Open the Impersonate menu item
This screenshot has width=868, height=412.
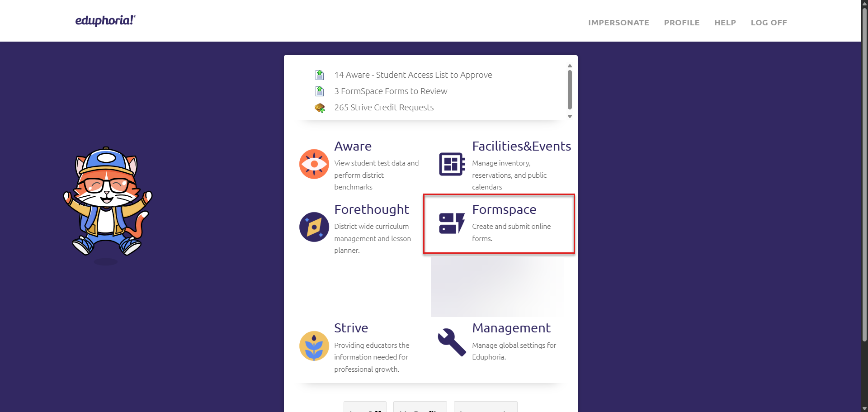(x=618, y=23)
